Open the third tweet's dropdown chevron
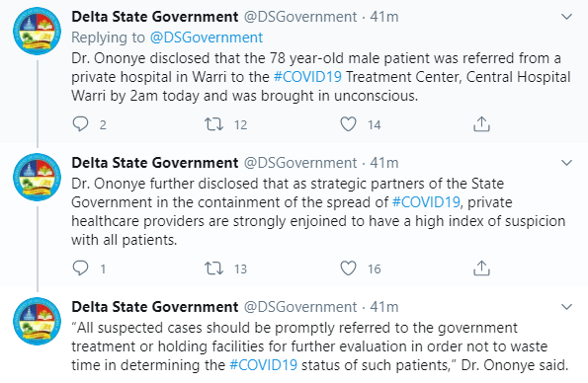Viewport: 588px width, 383px height. click(x=566, y=307)
